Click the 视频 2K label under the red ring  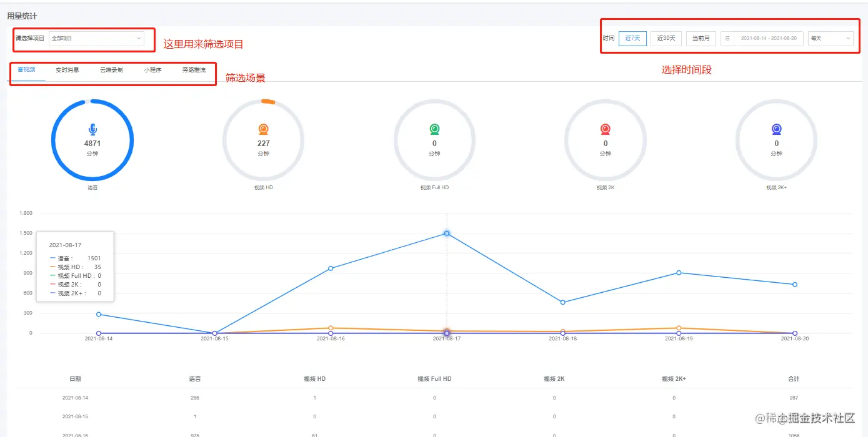(606, 187)
